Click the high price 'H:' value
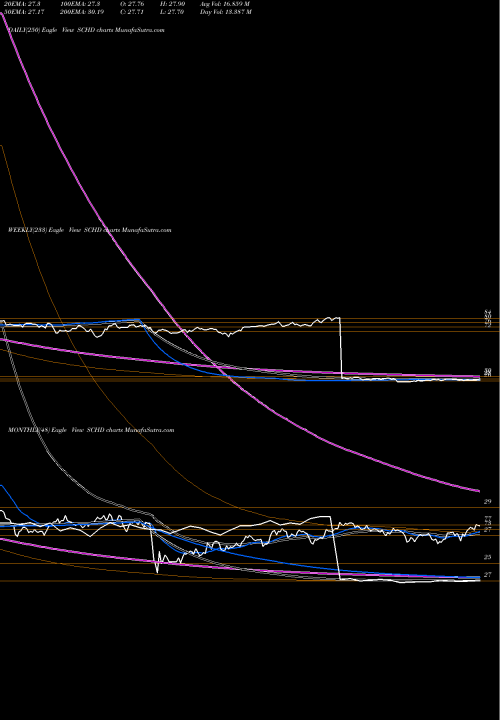The image size is (500, 720). [172, 4]
